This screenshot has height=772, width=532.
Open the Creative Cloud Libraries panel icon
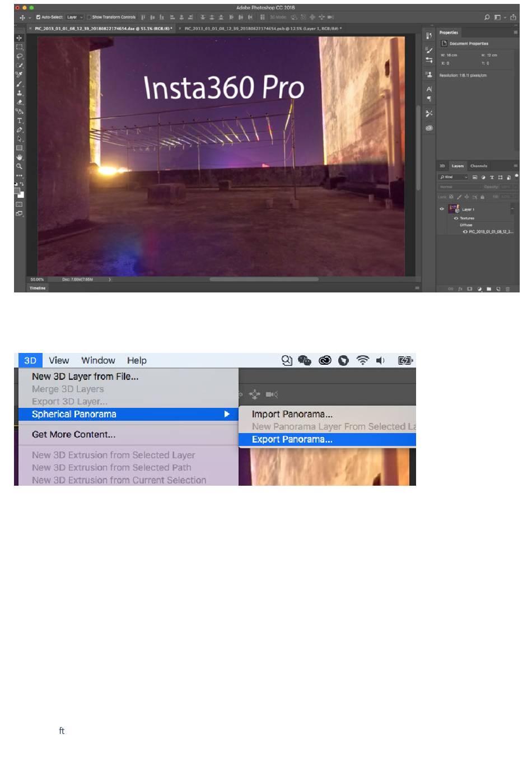[x=429, y=128]
